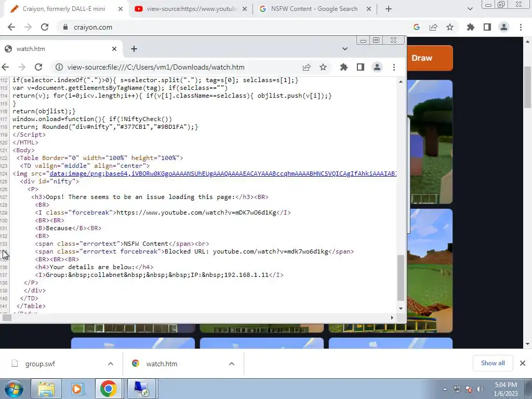
Task: Close the watch.htm tab
Action: point(114,49)
